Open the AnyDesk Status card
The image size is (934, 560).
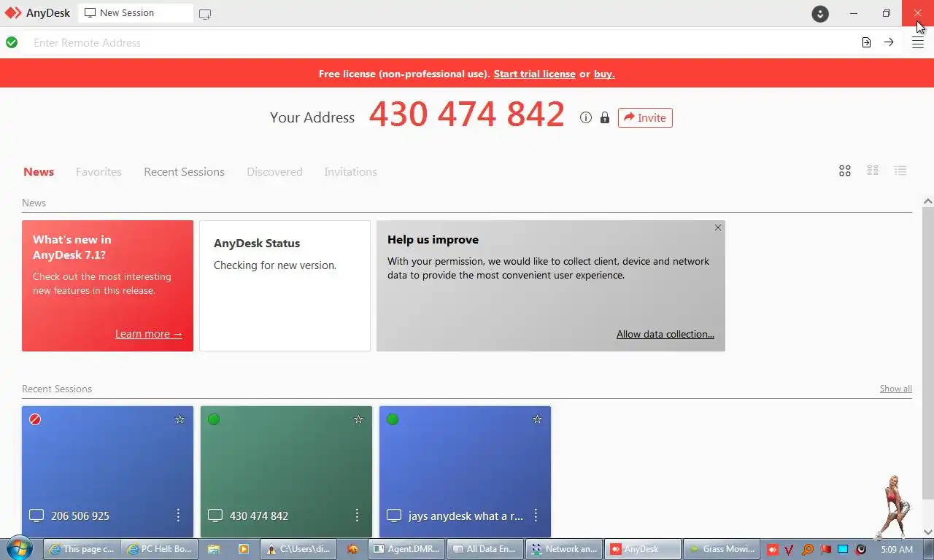point(285,286)
